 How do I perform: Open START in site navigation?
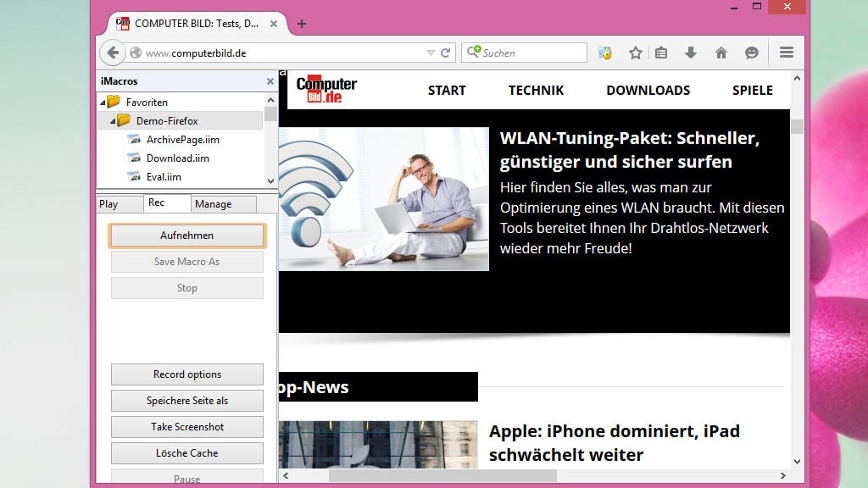447,90
